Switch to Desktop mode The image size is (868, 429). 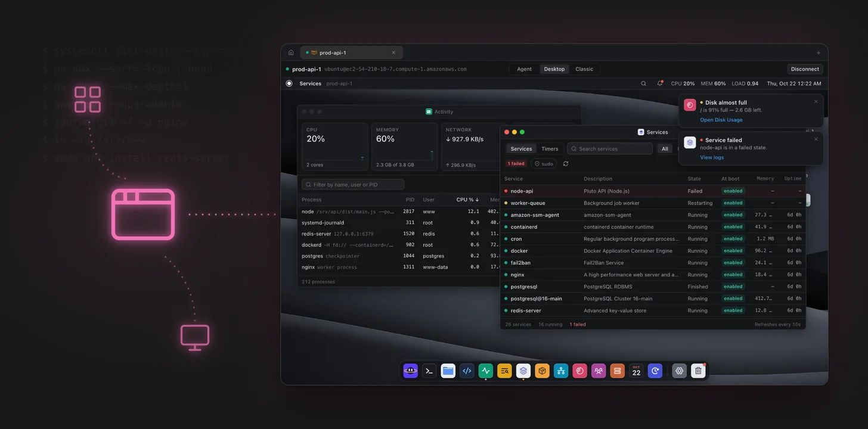[554, 69]
